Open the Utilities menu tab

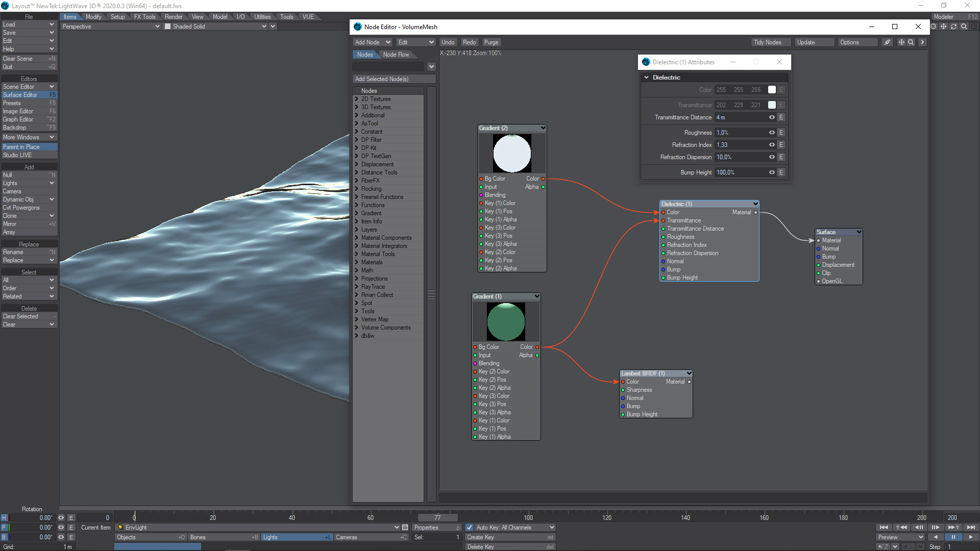[x=262, y=17]
